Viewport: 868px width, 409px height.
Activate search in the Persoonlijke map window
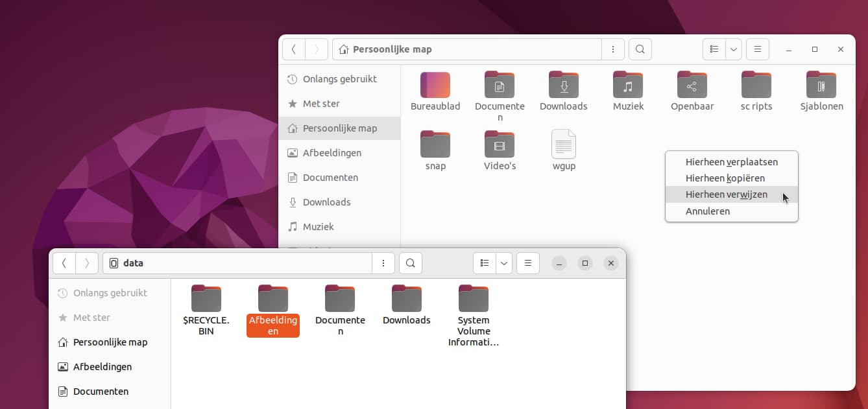click(x=640, y=49)
